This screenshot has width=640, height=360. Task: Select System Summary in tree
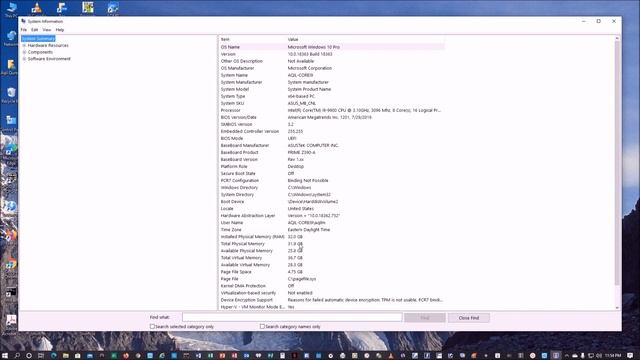click(38, 38)
